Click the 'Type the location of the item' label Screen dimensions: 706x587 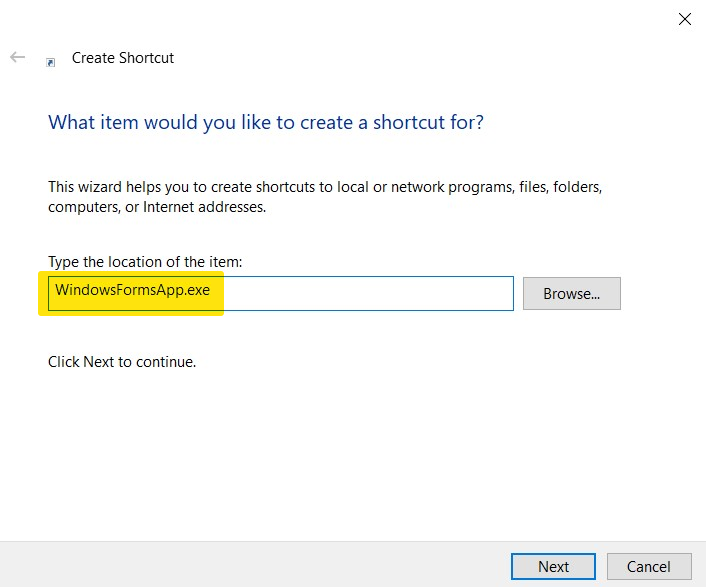145,262
